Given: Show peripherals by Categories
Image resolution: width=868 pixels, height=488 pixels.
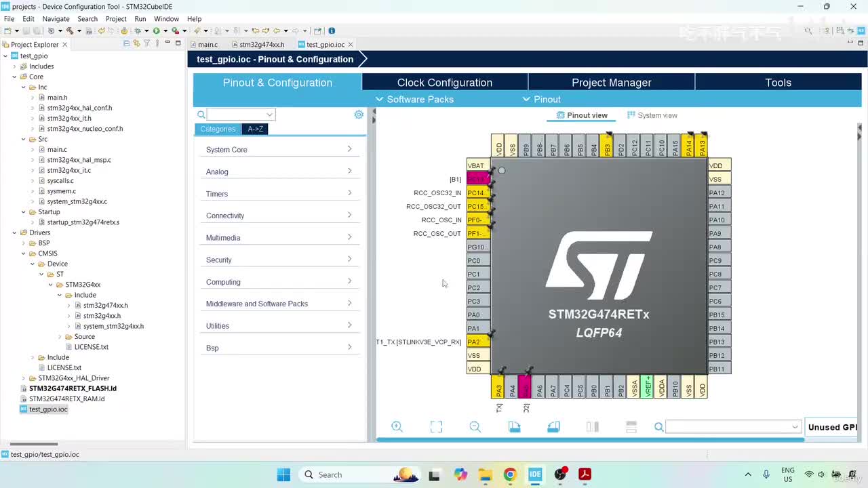Looking at the screenshot, I should [218, 129].
